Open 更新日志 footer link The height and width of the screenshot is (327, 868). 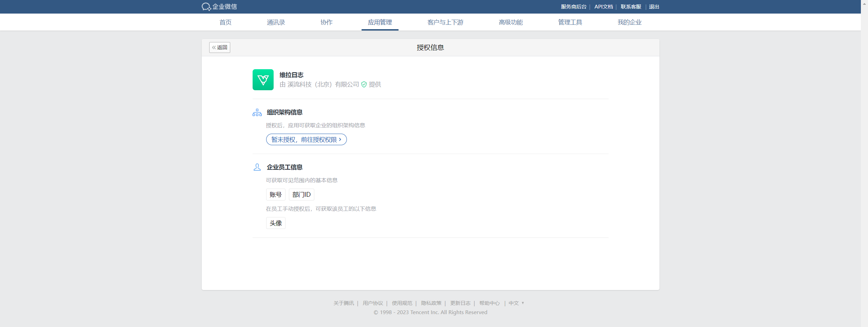[x=460, y=303]
